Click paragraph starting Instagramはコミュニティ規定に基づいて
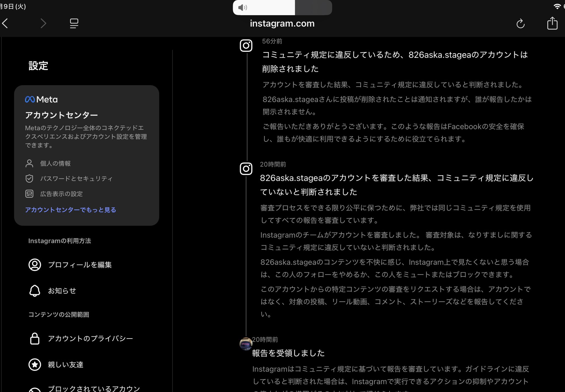 tap(391, 378)
